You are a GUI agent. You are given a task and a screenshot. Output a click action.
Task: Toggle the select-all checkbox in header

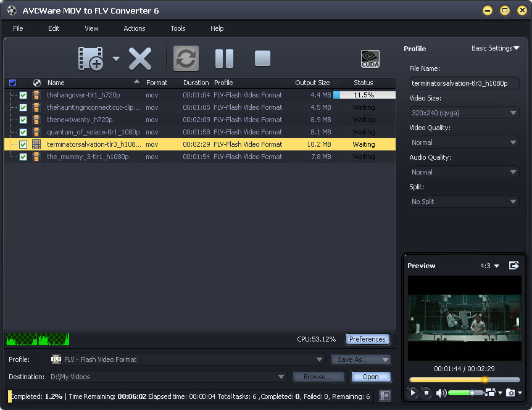click(12, 83)
